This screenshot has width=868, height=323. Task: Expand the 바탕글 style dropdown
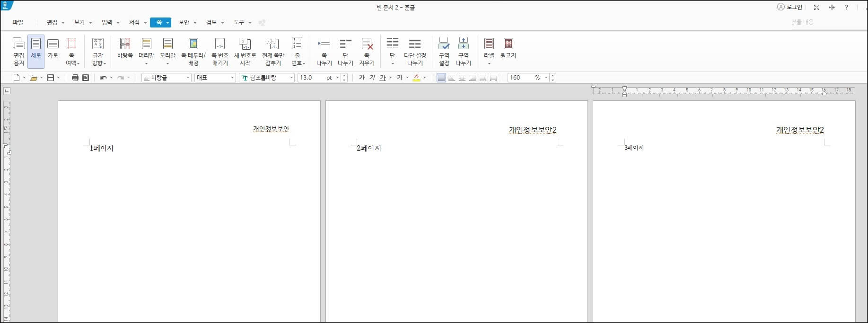(x=188, y=78)
